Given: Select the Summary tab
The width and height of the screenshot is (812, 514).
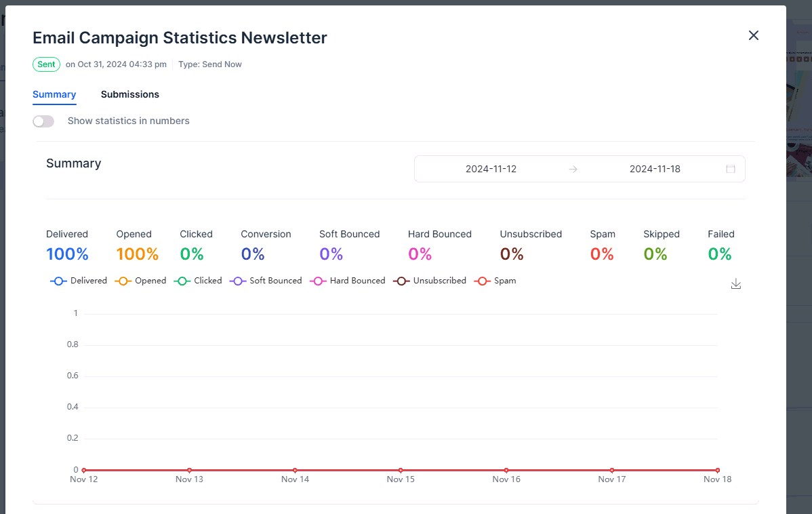Looking at the screenshot, I should pos(54,94).
